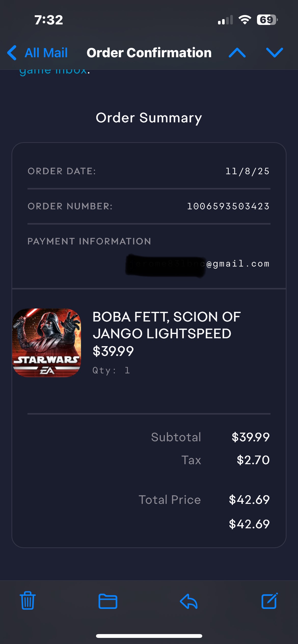
Task: Tap the Wi-Fi status icon
Action: tap(245, 20)
